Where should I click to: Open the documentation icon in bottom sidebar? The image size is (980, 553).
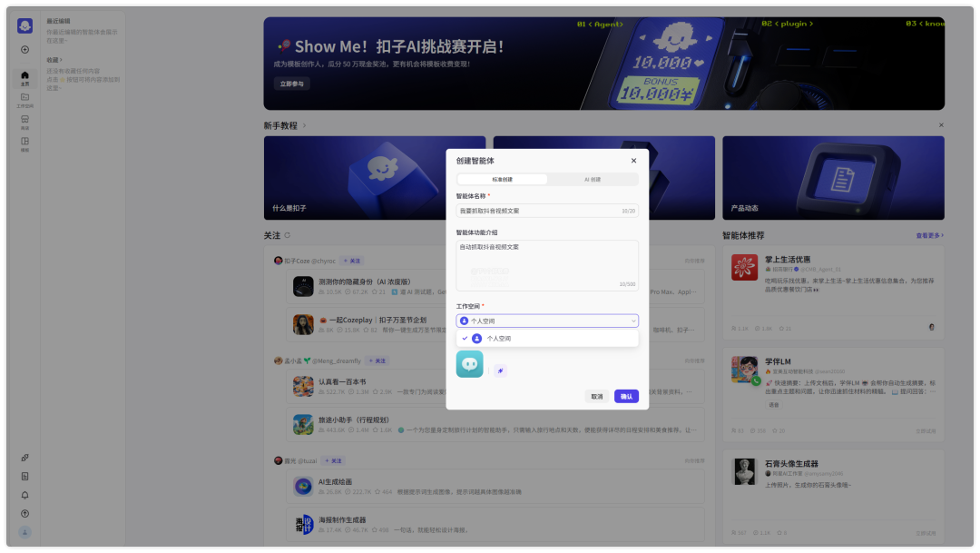point(25,476)
